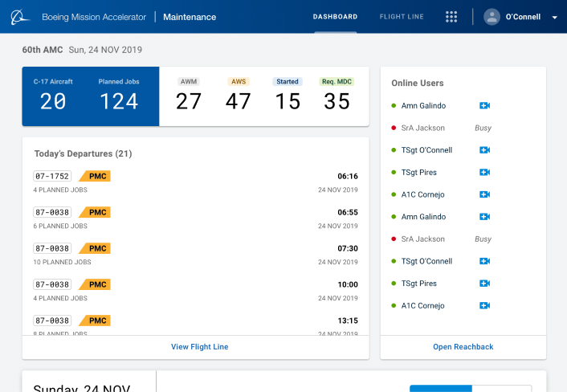
Task: Expand the O'Connell account dropdown arrow
Action: (555, 18)
